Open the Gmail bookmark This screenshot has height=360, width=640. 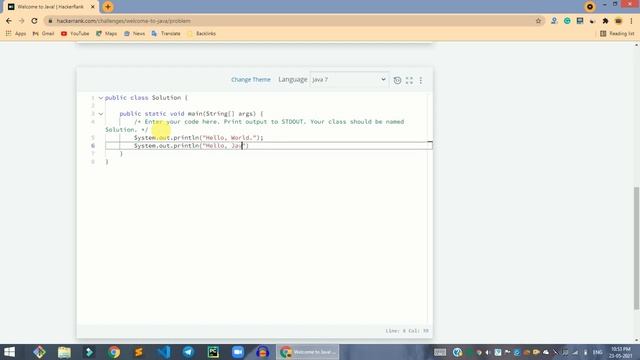43,33
